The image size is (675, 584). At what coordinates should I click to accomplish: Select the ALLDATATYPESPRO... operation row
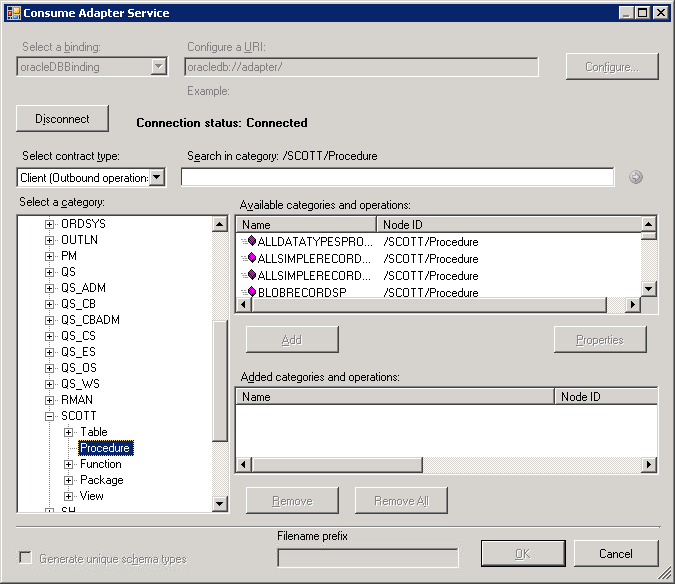[438, 241]
